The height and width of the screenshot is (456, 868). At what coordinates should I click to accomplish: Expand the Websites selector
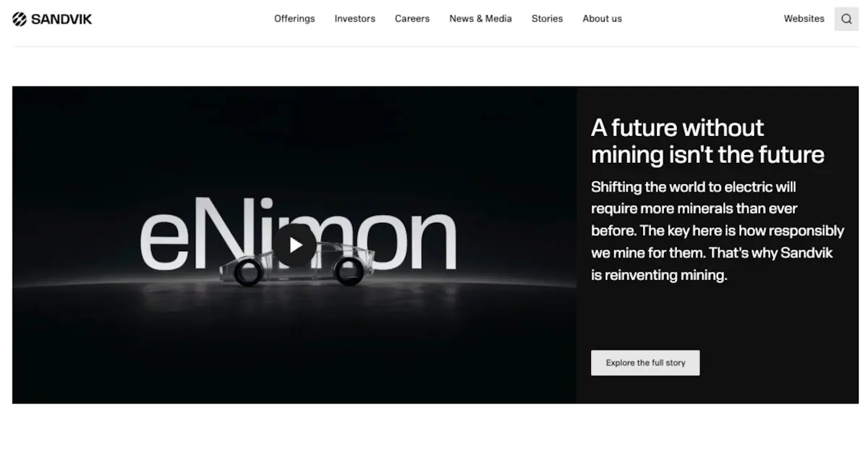click(x=804, y=19)
